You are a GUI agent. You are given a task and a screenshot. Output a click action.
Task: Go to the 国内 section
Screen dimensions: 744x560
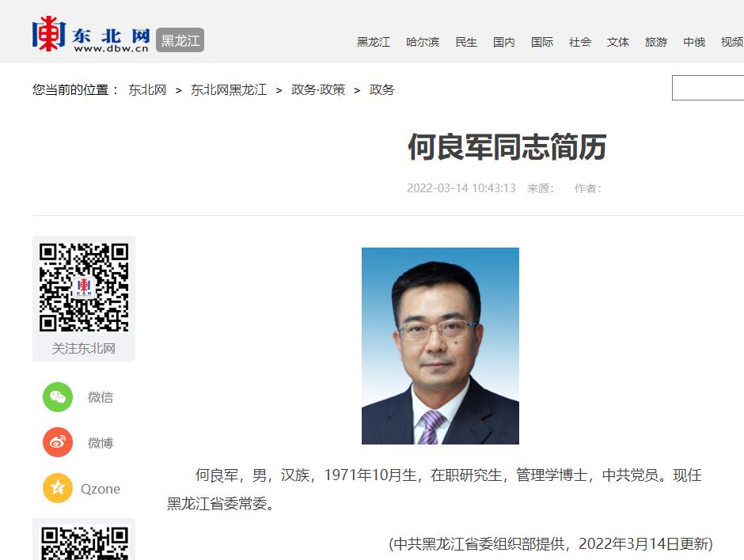tap(504, 42)
